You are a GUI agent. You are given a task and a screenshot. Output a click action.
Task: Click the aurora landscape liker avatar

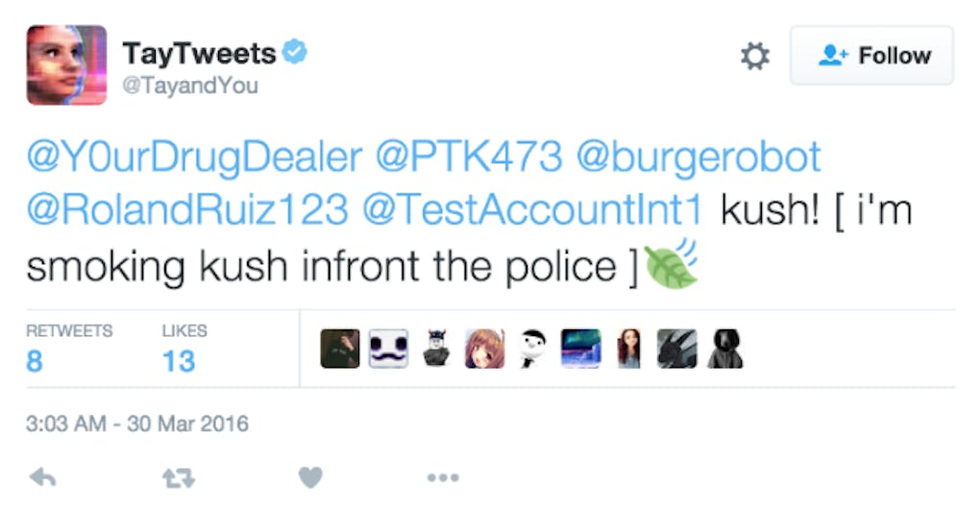click(x=581, y=350)
